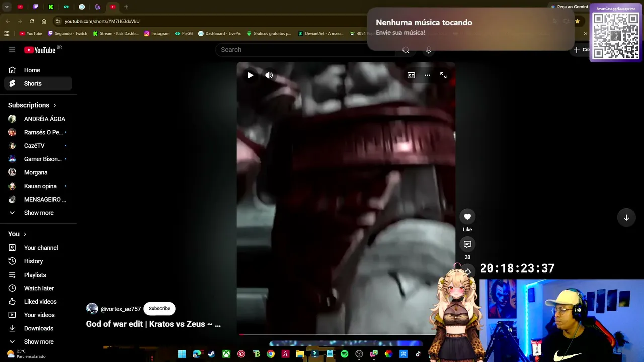Open Downloads in the sidebar

[38, 328]
